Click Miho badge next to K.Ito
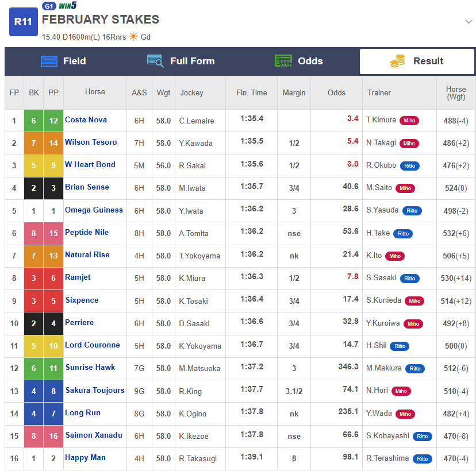 click(x=395, y=256)
